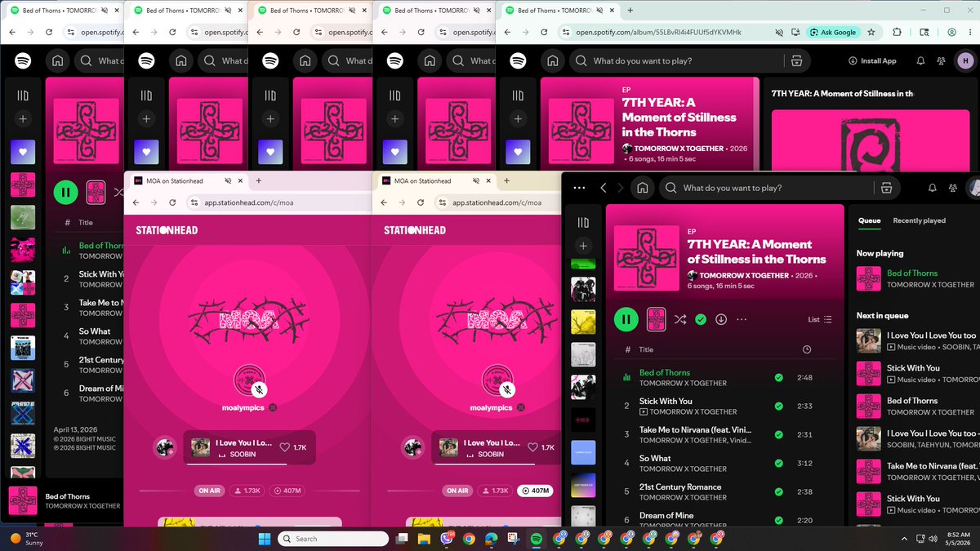The image size is (980, 551).
Task: Open Liked Songs heart tile in the rightmost Chrome window
Action: tap(519, 151)
